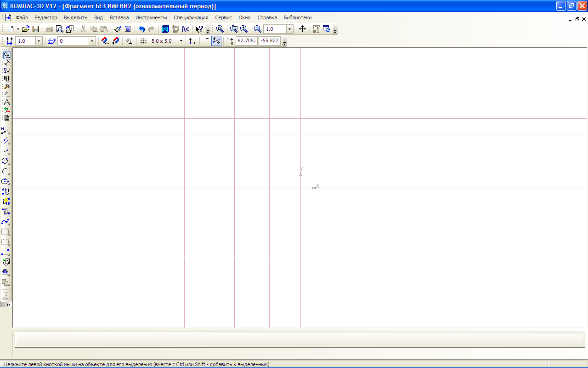Open toolbar options arrow after coordinate fields
This screenshot has height=368, width=588.
pyautogui.click(x=285, y=43)
